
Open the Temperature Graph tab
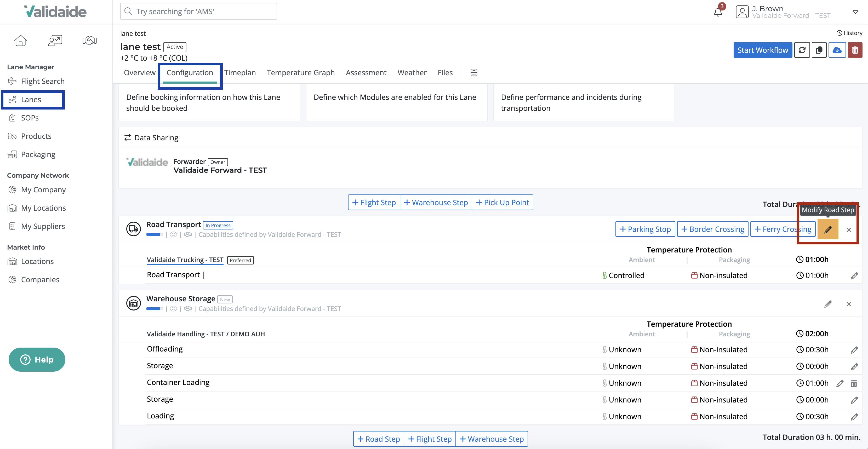301,73
